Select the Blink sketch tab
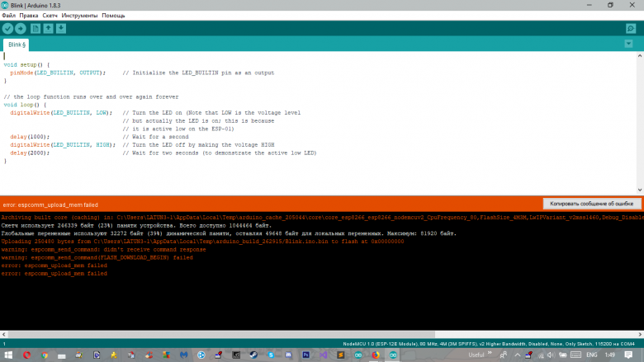The image size is (644, 362). (17, 45)
